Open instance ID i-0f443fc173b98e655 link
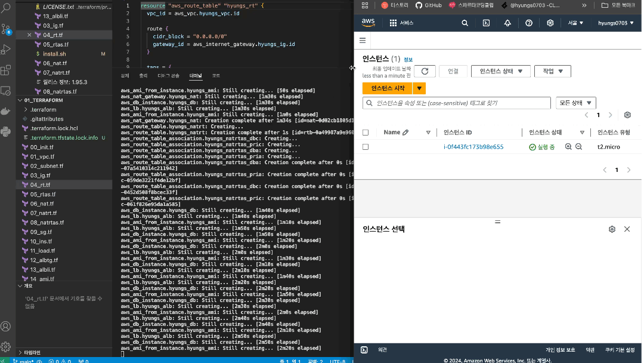644x363 pixels. click(473, 147)
